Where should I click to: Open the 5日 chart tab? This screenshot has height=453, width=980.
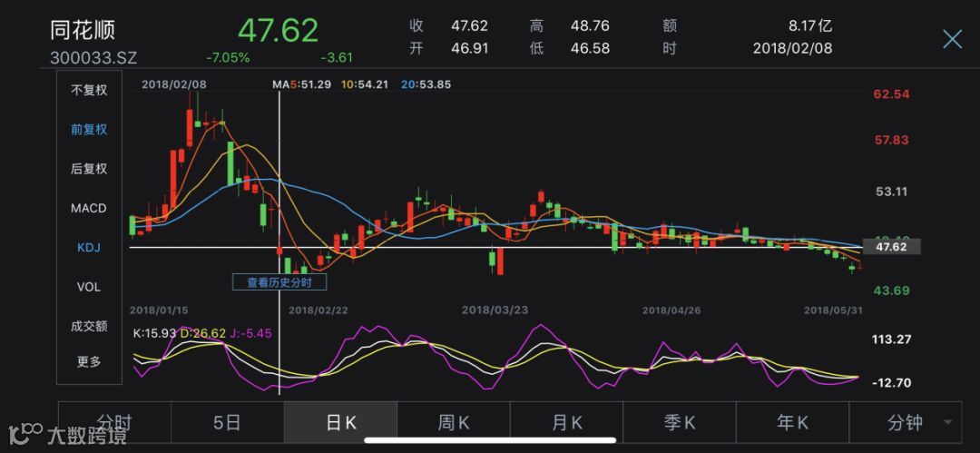(x=228, y=423)
